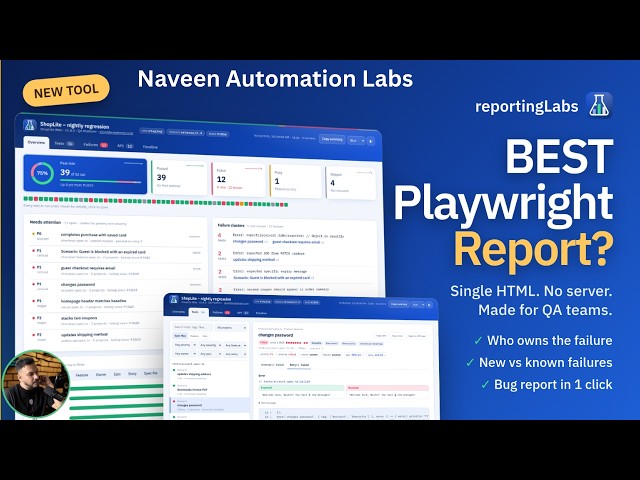Open the Any severity filter dropdown
The height and width of the screenshot is (480, 640).
[x=210, y=345]
